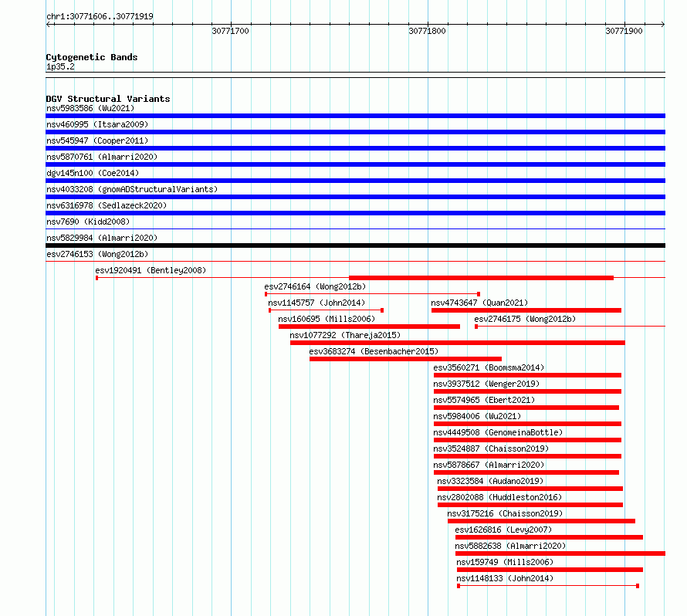The image size is (687, 616).
Task: Click the Cytogenetic Bands track title
Action: pos(92,57)
